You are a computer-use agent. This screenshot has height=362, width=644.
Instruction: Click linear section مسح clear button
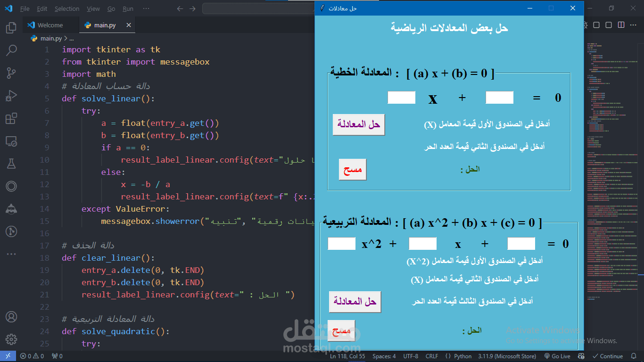[353, 170]
